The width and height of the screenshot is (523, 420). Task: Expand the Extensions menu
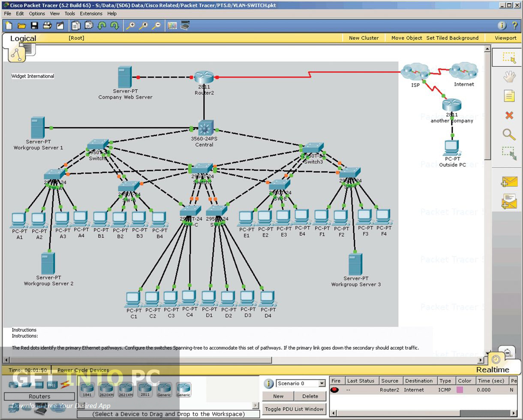tap(91, 13)
